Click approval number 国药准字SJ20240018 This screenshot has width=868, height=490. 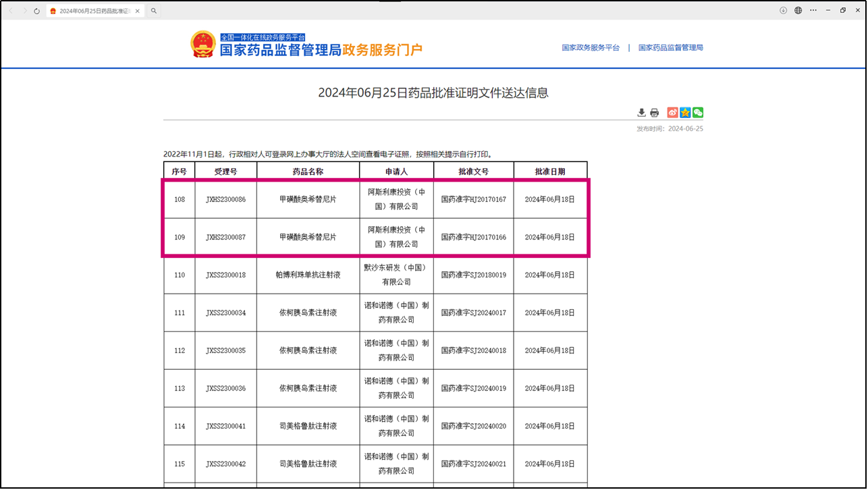pos(473,351)
